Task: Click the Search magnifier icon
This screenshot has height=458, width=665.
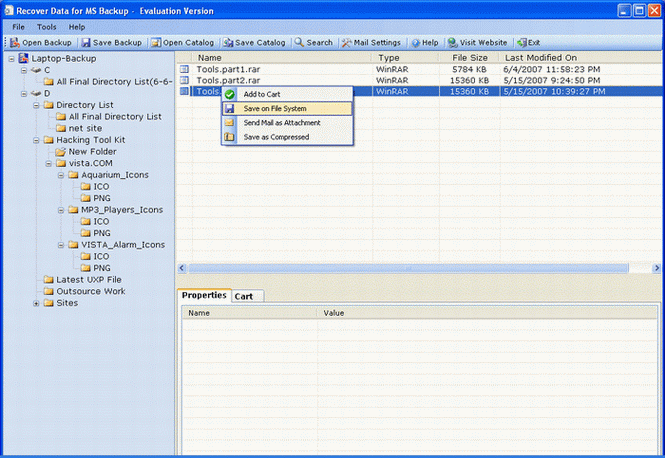Action: click(x=299, y=43)
